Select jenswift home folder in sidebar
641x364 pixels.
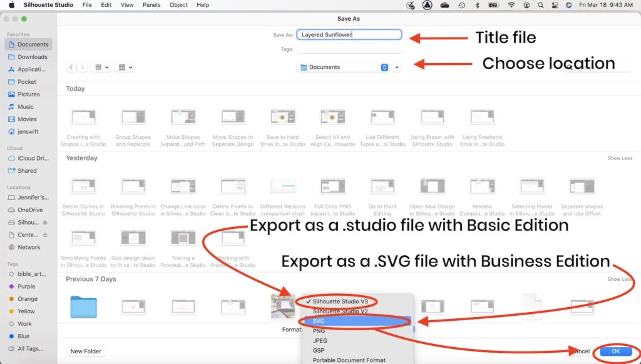pos(28,131)
